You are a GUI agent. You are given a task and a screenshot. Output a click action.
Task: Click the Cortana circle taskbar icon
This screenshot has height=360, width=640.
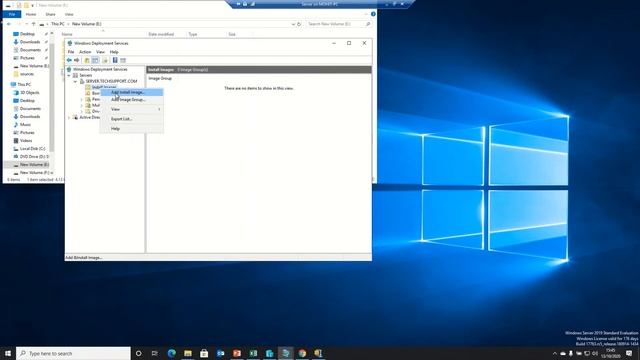(x=139, y=353)
